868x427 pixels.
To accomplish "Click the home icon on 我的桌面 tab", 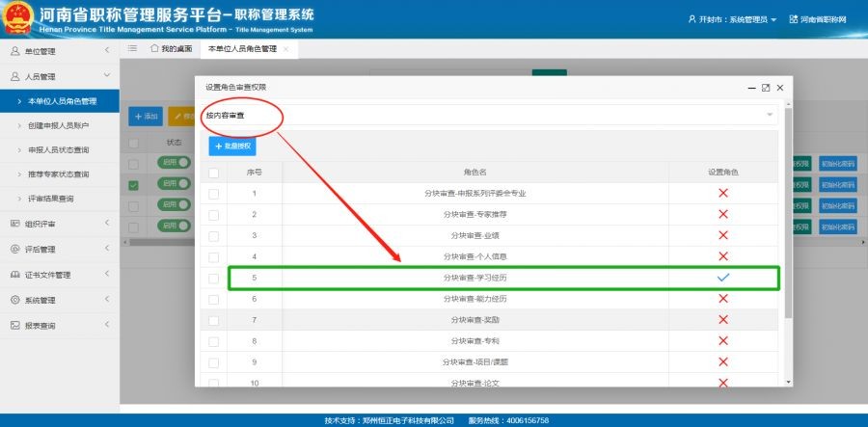I will click(154, 48).
